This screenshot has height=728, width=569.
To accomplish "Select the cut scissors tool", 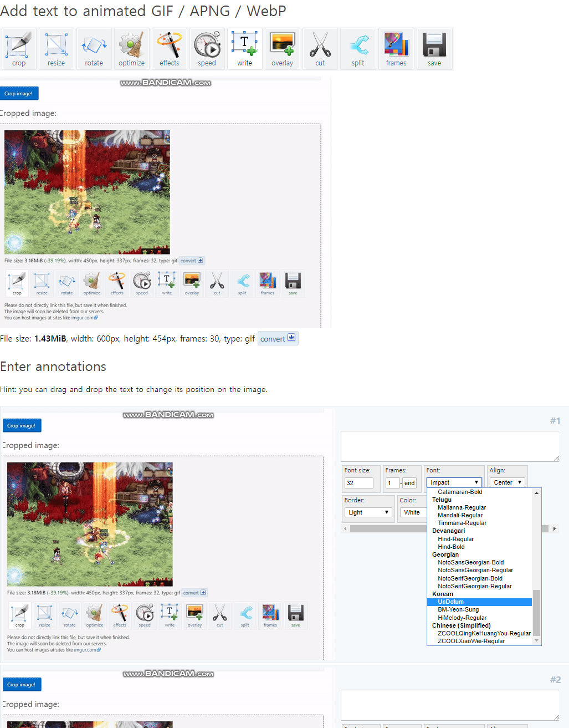I will (x=320, y=49).
